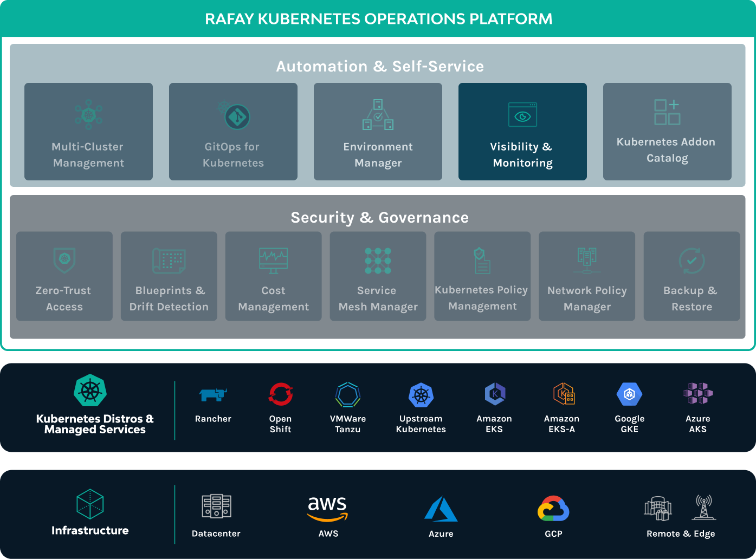The width and height of the screenshot is (756, 559).
Task: Select the Blueprints & Drift Detection label
Action: pyautogui.click(x=169, y=298)
